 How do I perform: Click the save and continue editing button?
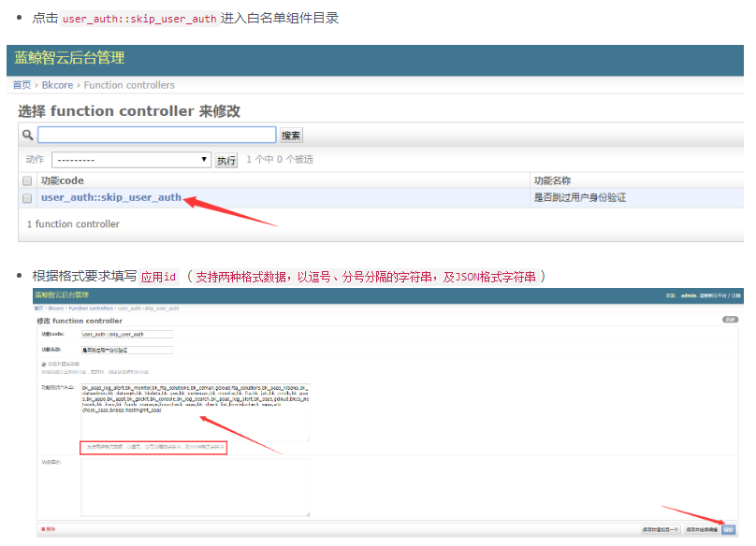pyautogui.click(x=702, y=529)
